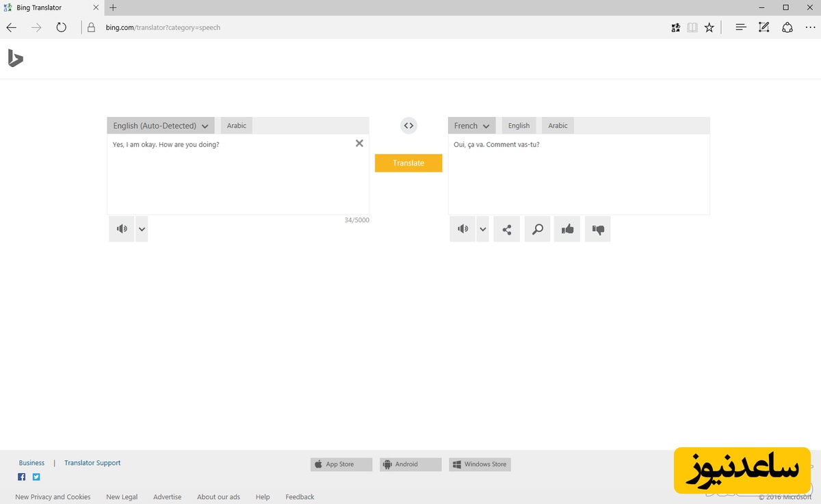This screenshot has height=504, width=821.
Task: Open the English (Auto-Detected) language dropdown
Action: (161, 126)
